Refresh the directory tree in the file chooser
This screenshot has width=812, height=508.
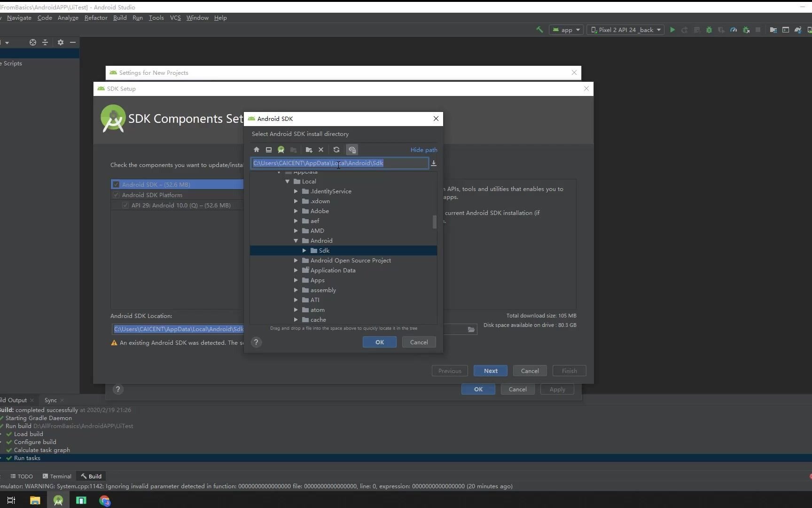pyautogui.click(x=336, y=150)
